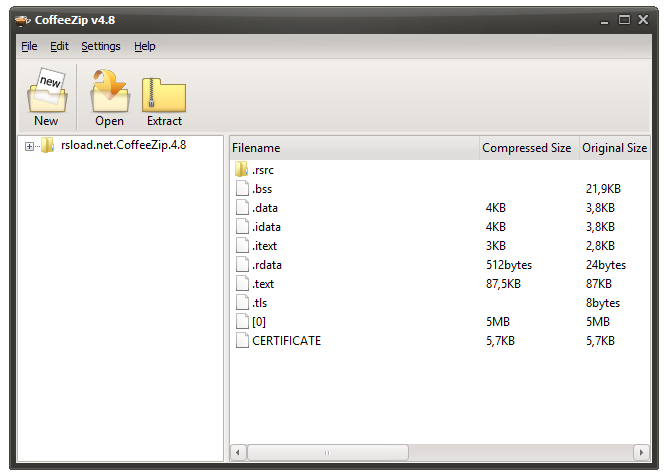The height and width of the screenshot is (475, 668).
Task: Select the .rdata file name
Action: click(x=267, y=265)
